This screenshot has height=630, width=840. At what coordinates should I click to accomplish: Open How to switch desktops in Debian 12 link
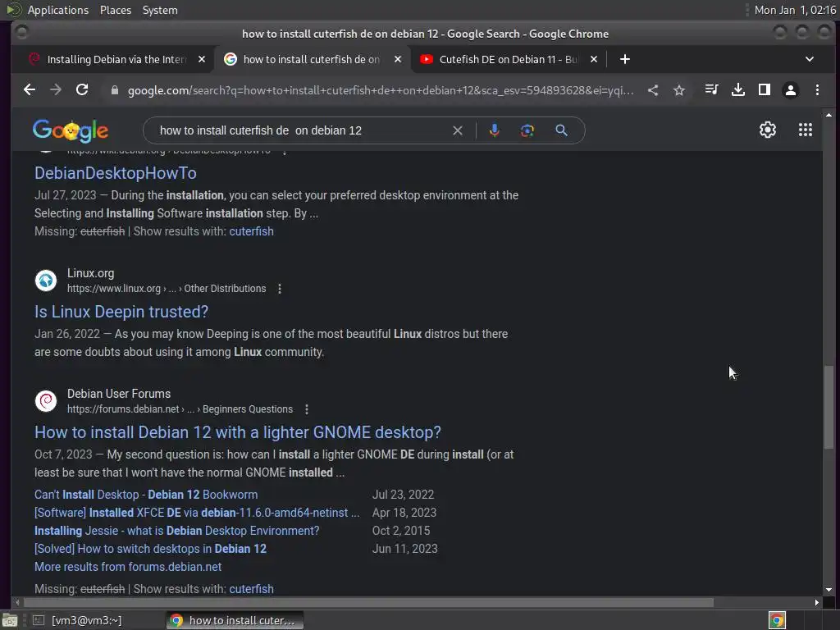click(150, 549)
